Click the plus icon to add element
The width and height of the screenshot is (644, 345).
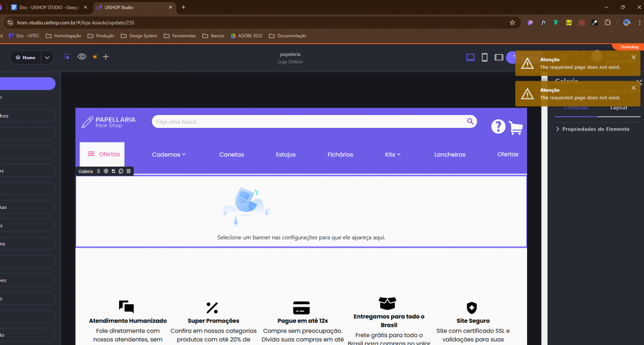[x=106, y=57]
